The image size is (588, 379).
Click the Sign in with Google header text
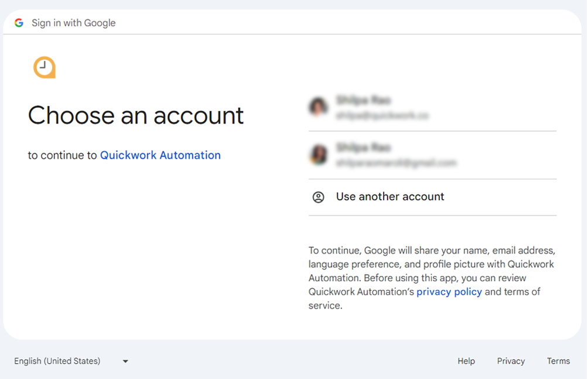[x=74, y=23]
